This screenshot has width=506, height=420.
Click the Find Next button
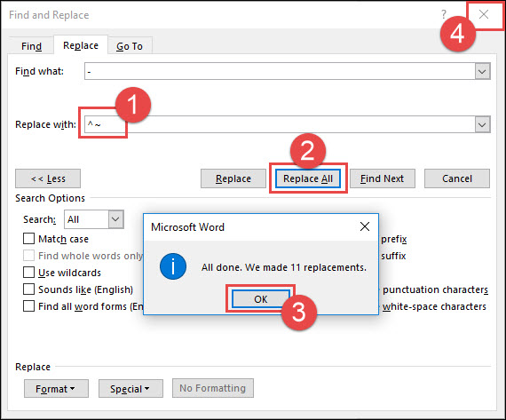point(383,178)
